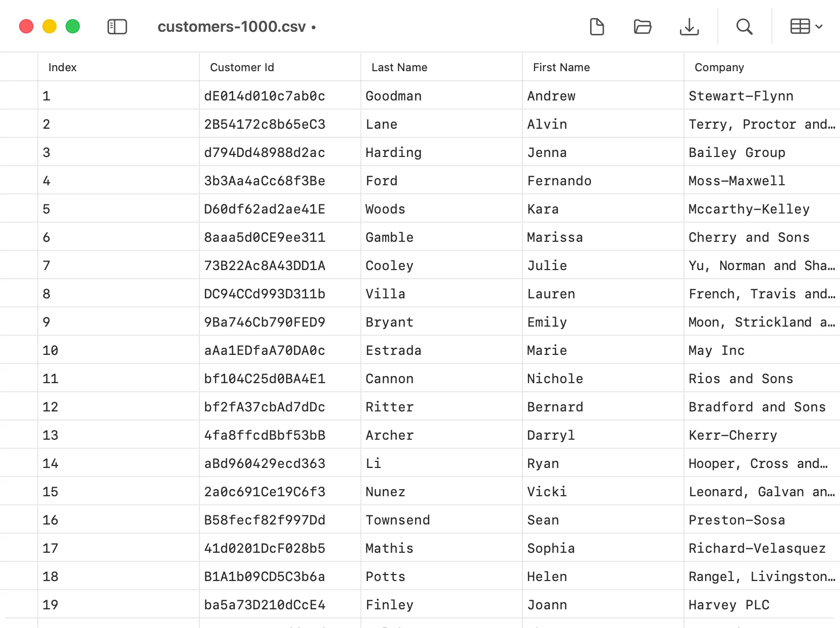Screen dimensions: 840x628
Task: Toggle the sidebar panel icon
Action: pyautogui.click(x=117, y=27)
